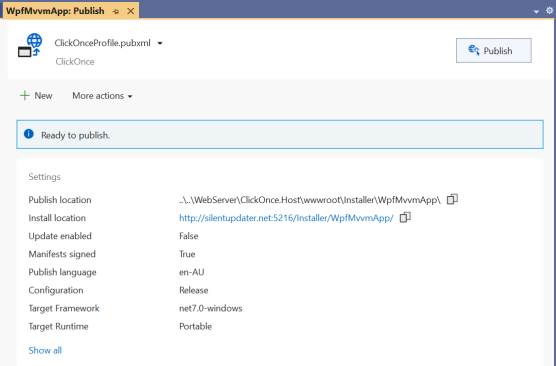Screen dimensions: 556x366
Task: Expand the ClickOnceProfile.pubxml dropdown arrow
Action: (160, 43)
